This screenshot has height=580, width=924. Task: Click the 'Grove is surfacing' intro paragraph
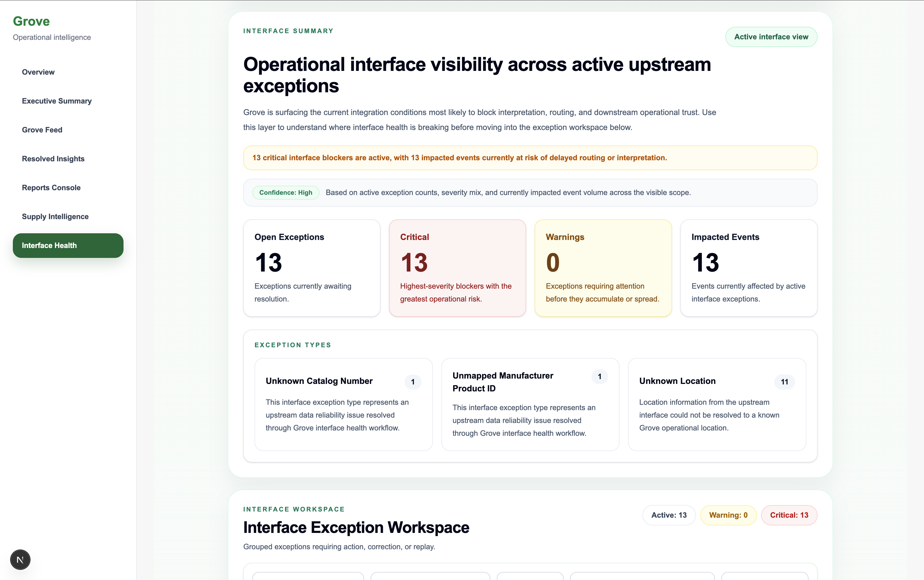(479, 120)
